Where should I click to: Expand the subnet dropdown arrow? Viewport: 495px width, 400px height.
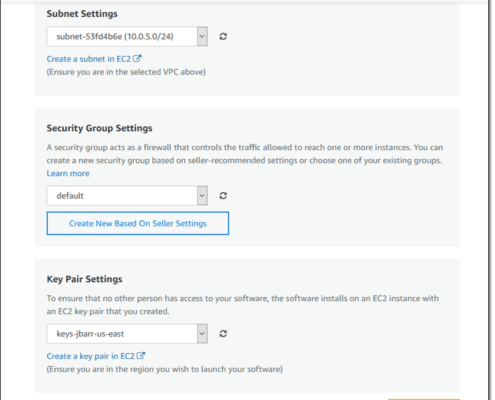tap(202, 36)
